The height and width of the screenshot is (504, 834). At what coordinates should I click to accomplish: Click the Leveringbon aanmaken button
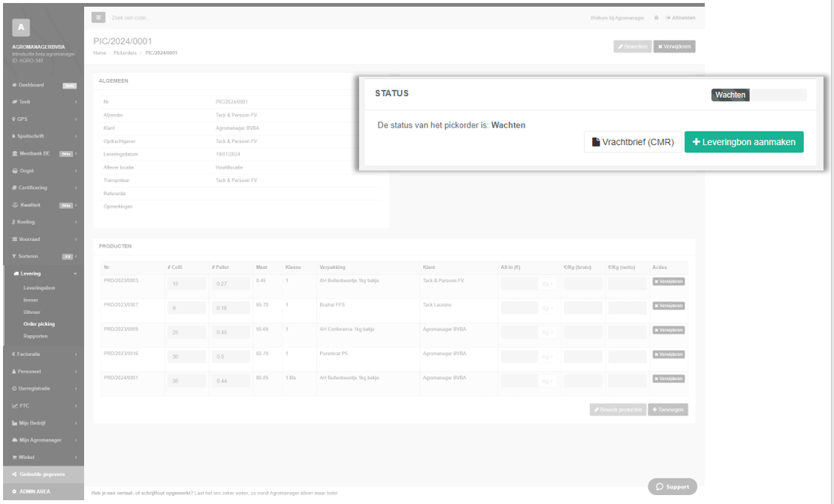(x=744, y=141)
